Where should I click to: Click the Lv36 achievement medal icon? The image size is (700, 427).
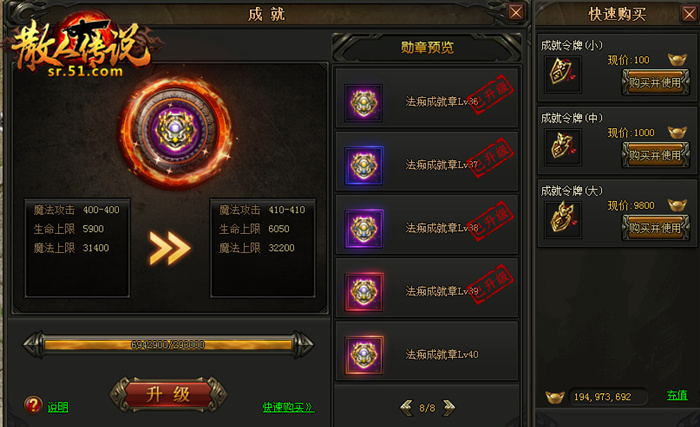(x=363, y=103)
